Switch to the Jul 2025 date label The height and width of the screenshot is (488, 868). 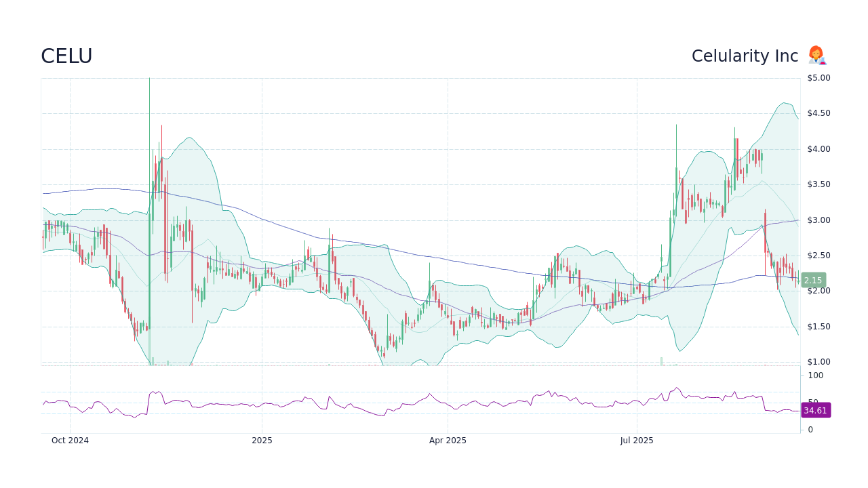[x=635, y=440]
